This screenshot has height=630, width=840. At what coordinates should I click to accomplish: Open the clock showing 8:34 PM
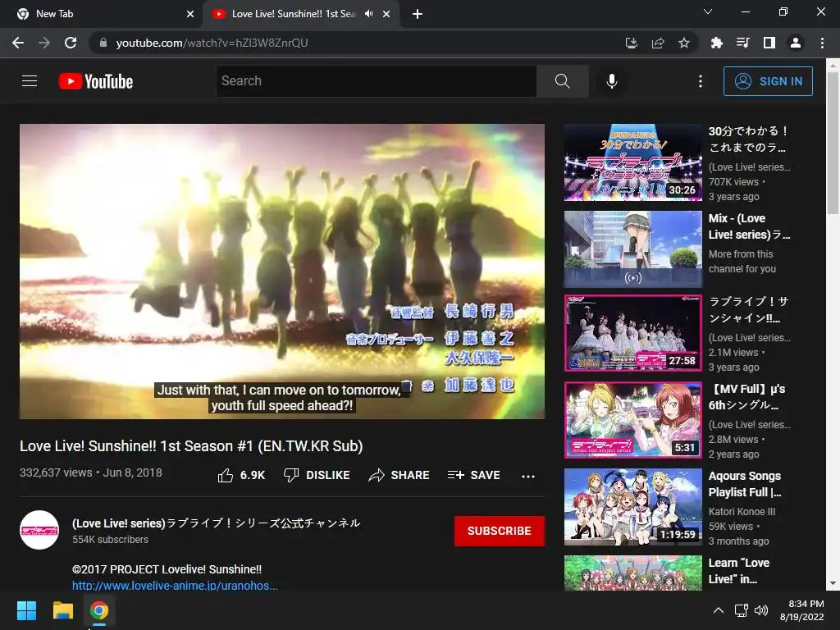(802, 610)
